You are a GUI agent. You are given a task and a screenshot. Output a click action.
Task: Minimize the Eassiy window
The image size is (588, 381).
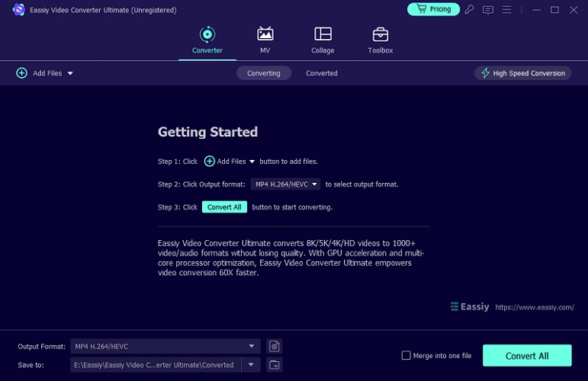(536, 10)
